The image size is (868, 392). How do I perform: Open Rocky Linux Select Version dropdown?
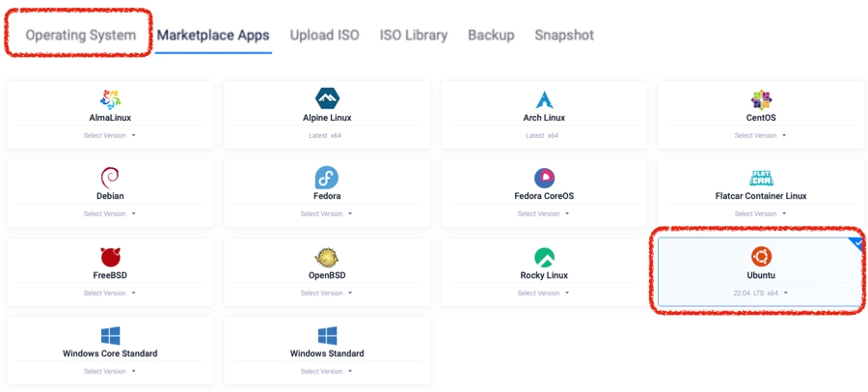point(544,293)
